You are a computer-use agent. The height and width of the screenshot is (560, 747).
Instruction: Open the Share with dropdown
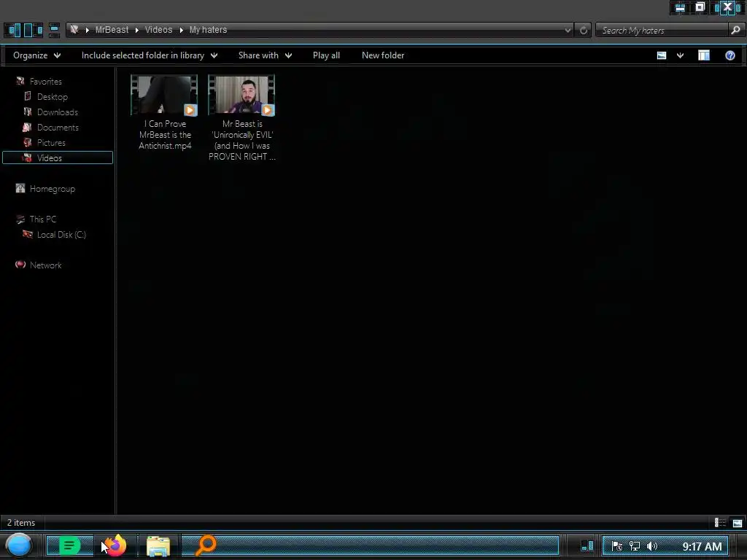[265, 55]
